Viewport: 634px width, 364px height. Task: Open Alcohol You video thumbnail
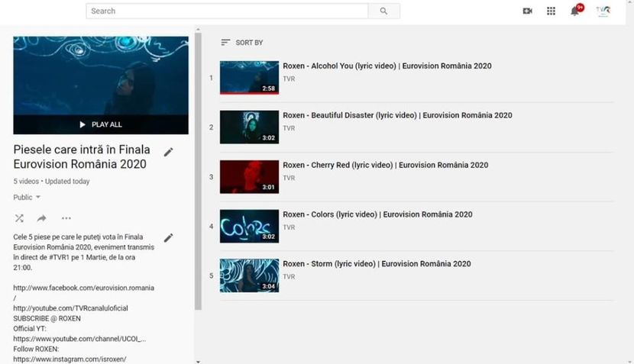coord(249,78)
